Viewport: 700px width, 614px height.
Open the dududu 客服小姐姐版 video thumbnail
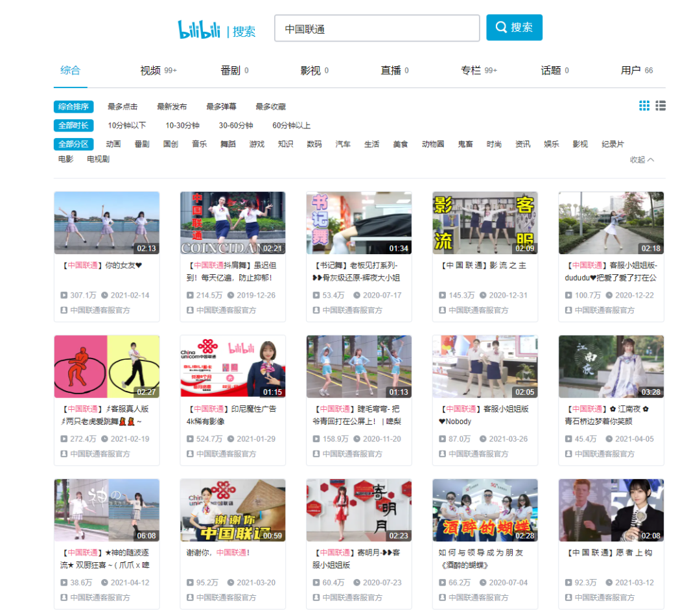[611, 223]
